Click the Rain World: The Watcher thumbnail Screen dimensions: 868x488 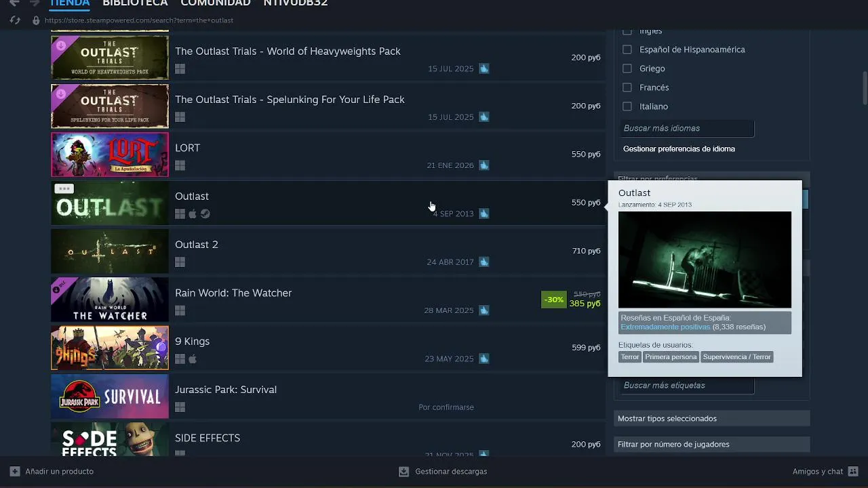coord(110,300)
